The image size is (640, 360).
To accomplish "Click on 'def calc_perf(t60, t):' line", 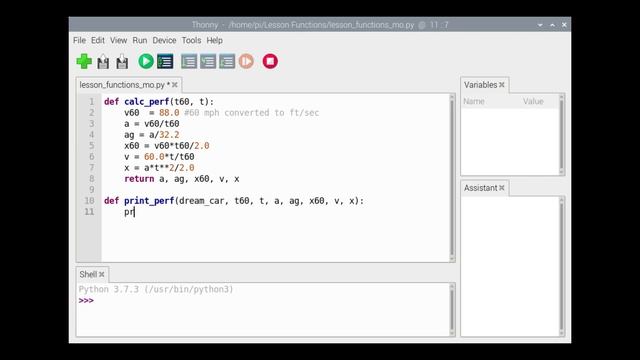I will (159, 102).
